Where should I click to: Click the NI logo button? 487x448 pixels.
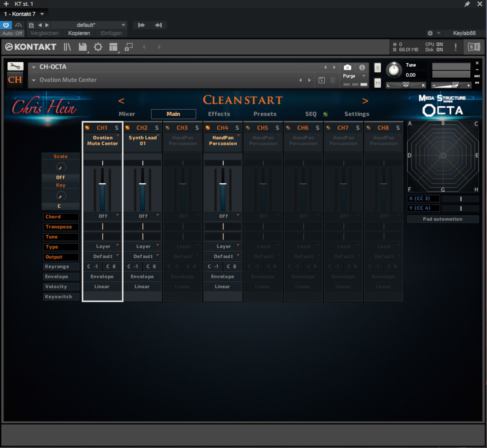474,47
